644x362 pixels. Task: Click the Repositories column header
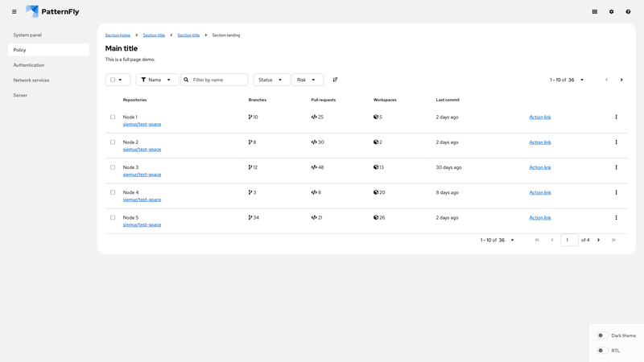(x=134, y=100)
